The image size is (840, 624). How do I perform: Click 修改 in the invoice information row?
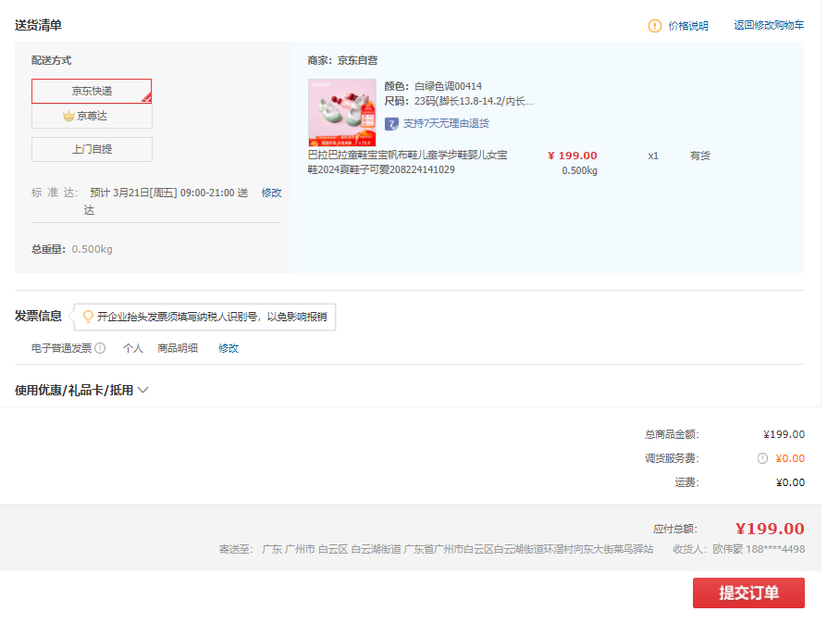(x=229, y=349)
